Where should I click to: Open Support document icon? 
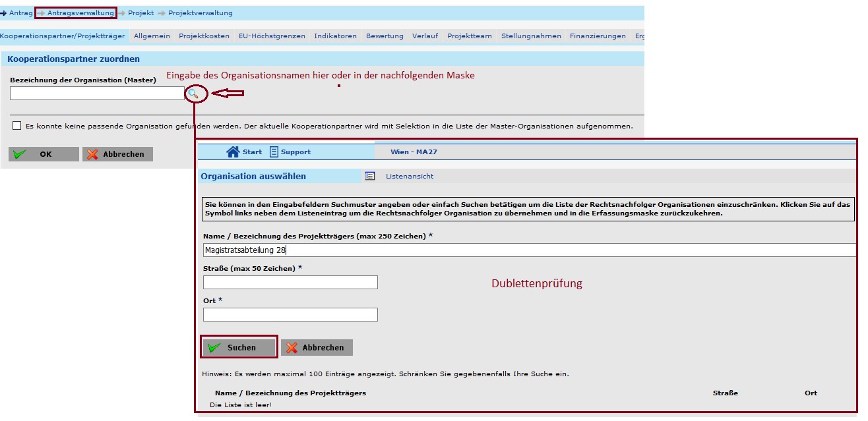pos(274,152)
